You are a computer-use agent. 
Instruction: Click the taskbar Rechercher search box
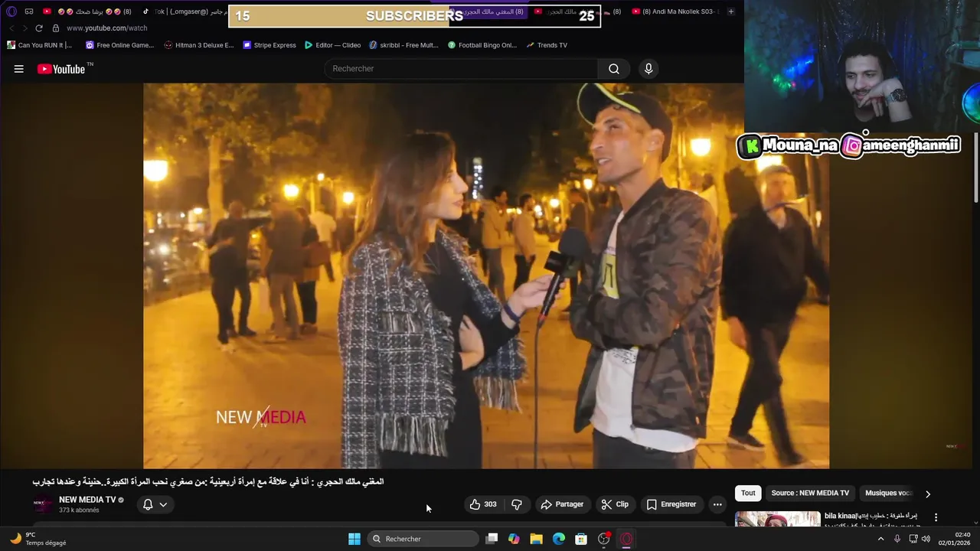click(423, 539)
